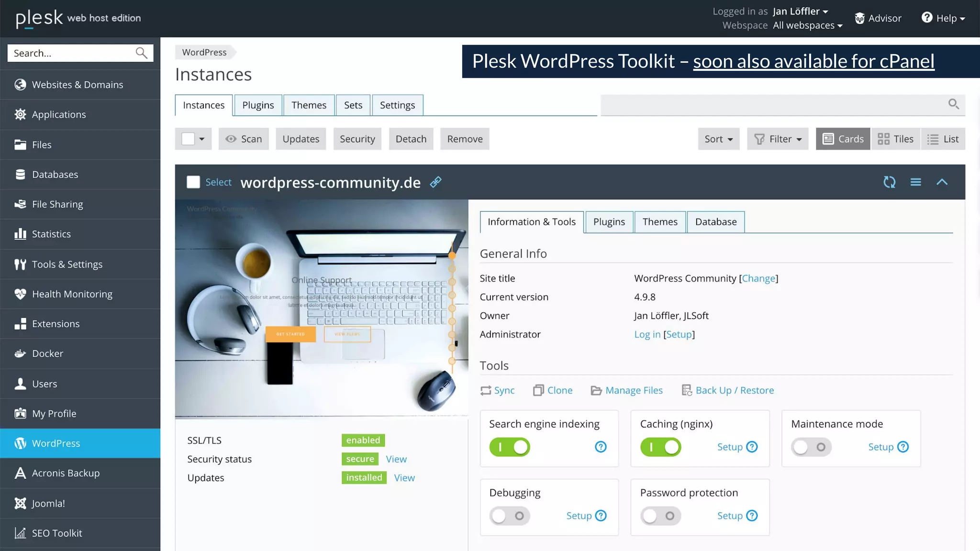980x551 pixels.
Task: Click the Sync tool icon
Action: coord(486,390)
